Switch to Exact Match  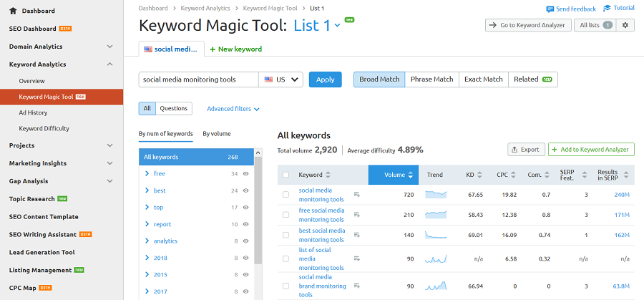[484, 79]
